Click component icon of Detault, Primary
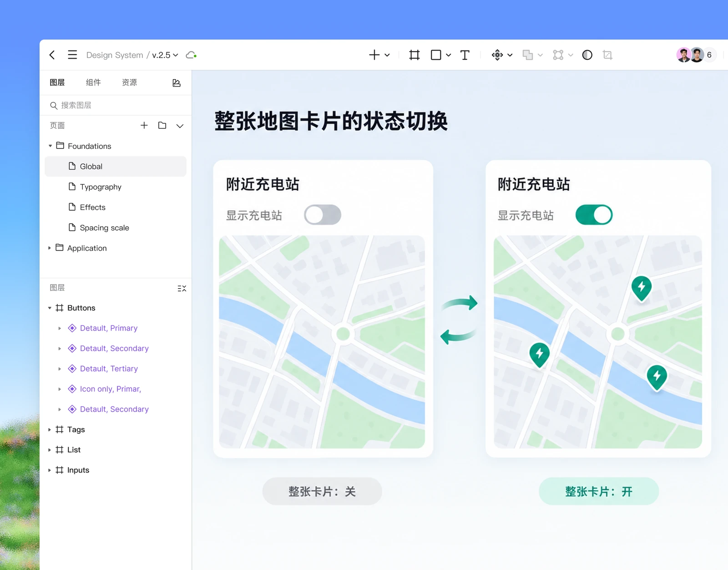This screenshot has height=570, width=728. point(72,328)
